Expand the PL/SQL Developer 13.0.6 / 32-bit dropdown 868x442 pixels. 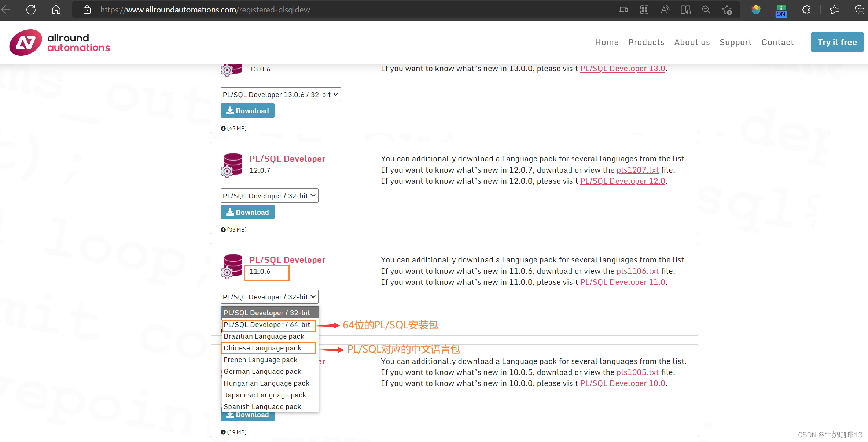click(x=280, y=95)
